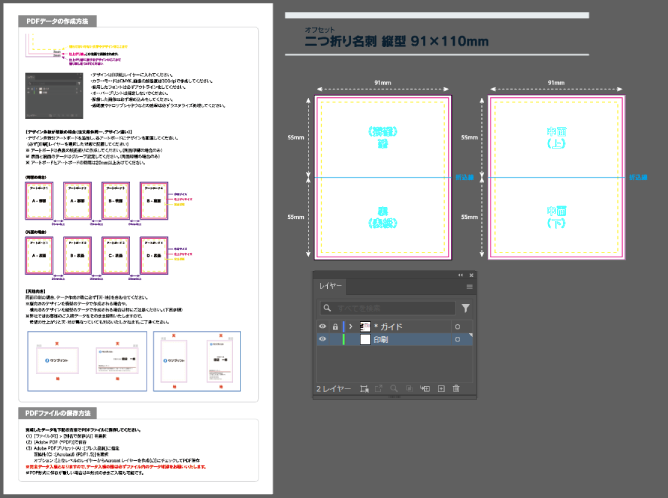Click the ガイド layer thumbnail
The image size is (668, 498).
pos(365,326)
